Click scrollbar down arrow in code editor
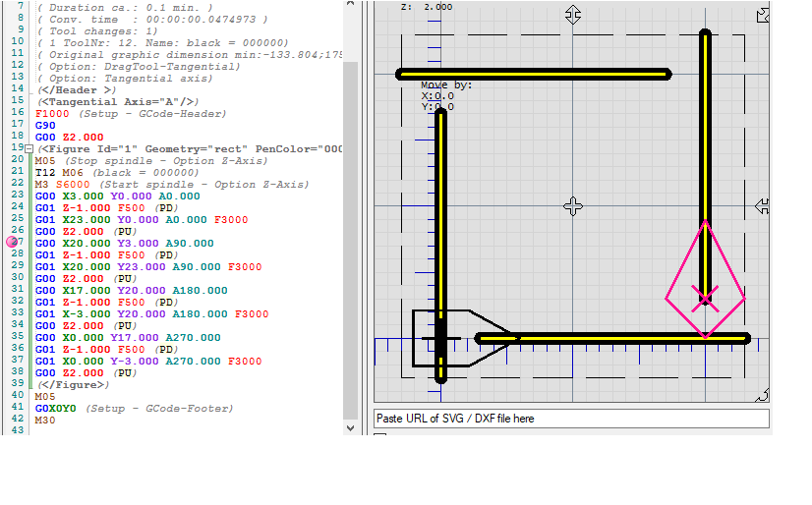Viewport: 812px width, 505px height. click(x=351, y=428)
